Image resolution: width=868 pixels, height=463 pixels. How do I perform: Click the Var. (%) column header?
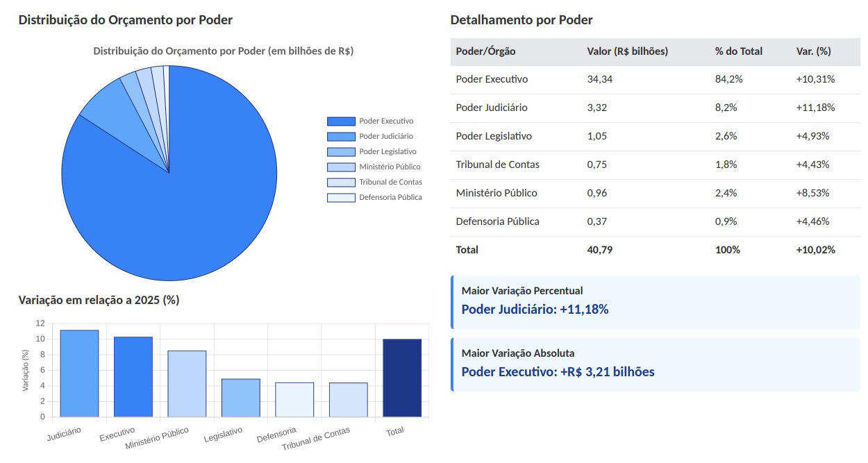click(x=813, y=51)
